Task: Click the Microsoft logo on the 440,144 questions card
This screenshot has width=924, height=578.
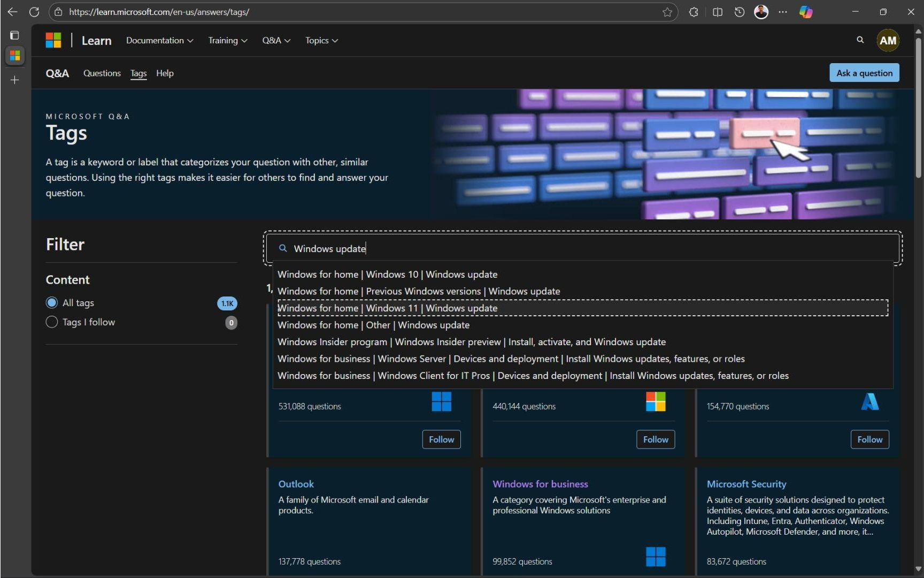Action: click(656, 401)
